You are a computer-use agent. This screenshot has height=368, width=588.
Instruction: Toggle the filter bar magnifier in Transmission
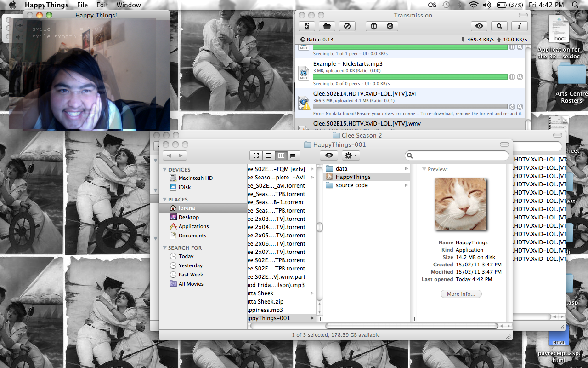pos(499,26)
